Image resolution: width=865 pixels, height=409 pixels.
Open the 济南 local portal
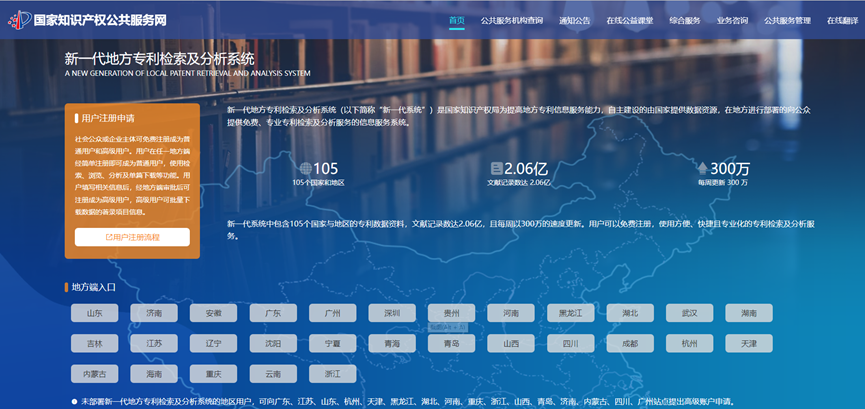[154, 313]
